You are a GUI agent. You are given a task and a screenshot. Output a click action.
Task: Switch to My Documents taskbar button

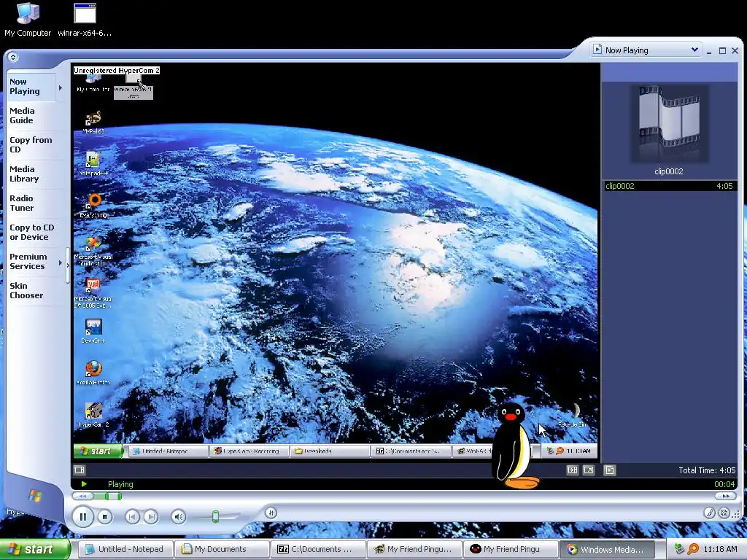221,549
